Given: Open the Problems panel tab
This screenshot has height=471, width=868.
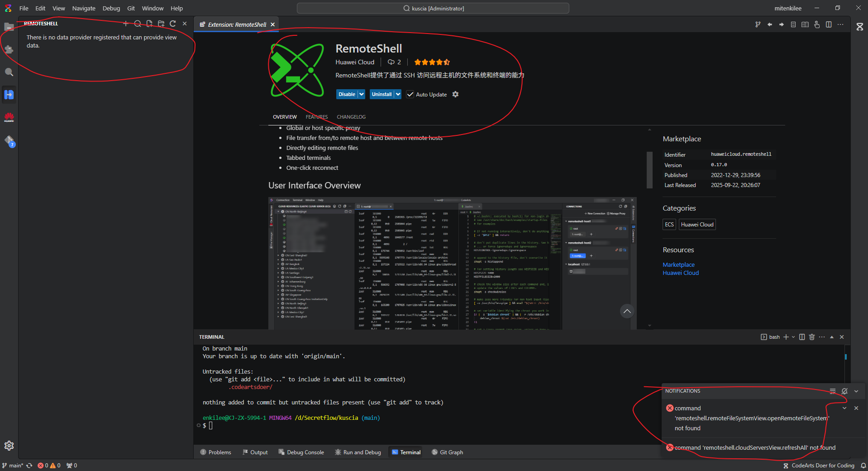Looking at the screenshot, I should tap(215, 452).
